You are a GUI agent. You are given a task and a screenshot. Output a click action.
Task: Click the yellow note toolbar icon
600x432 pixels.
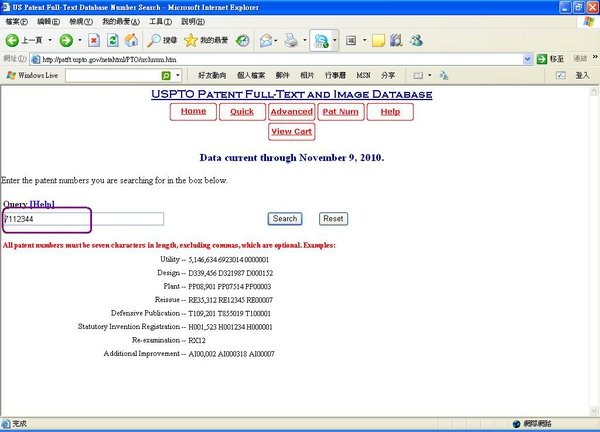click(x=378, y=40)
